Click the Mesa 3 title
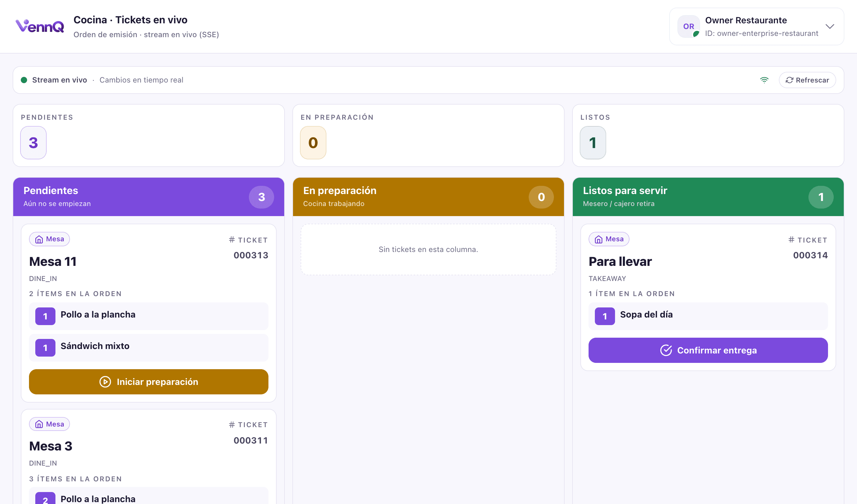 (51, 446)
